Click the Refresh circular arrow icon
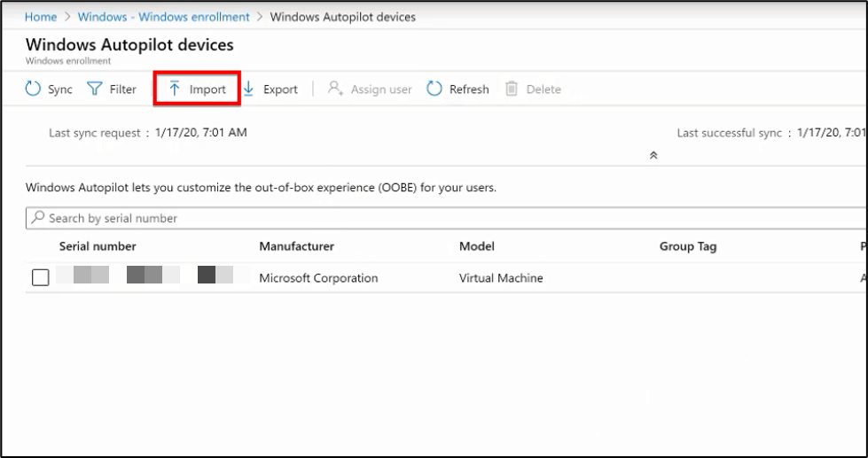Viewport: 868px width, 458px height. click(434, 89)
